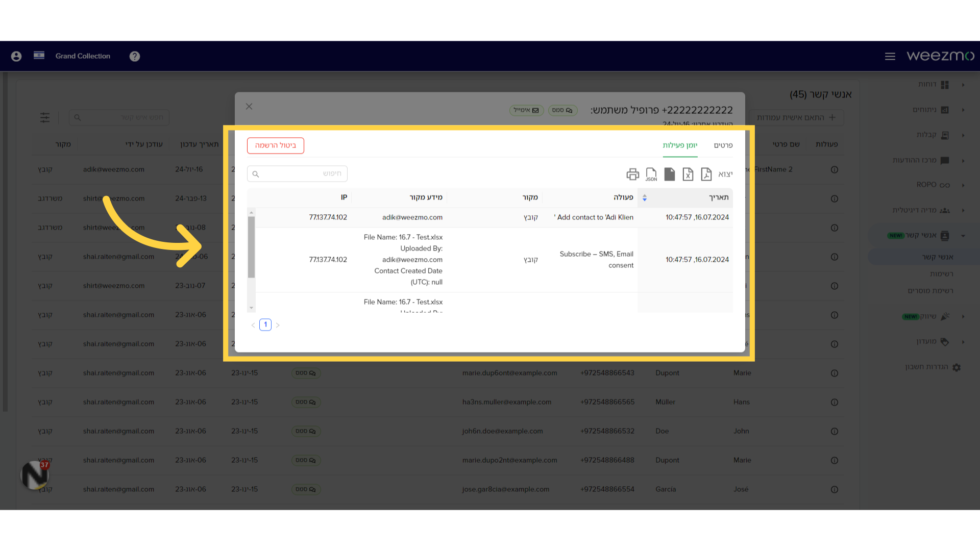The width and height of the screenshot is (980, 551).
Task: Go to the previous log page
Action: point(253,325)
